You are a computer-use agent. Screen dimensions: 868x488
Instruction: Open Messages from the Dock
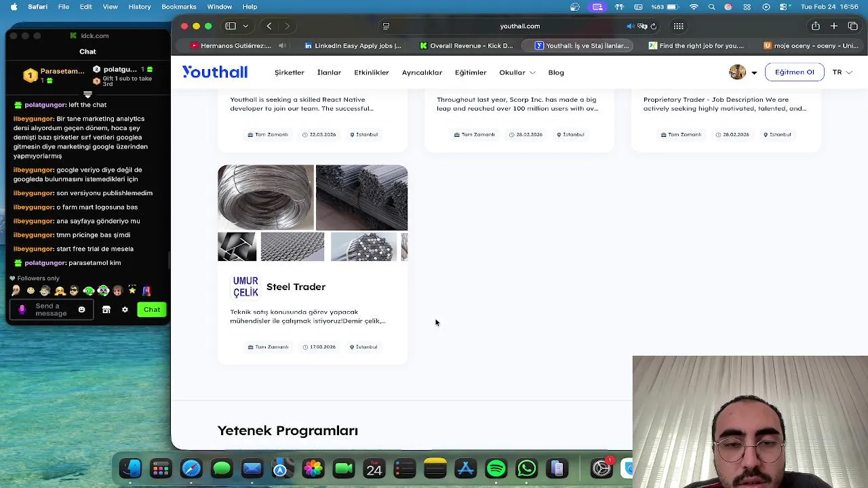point(222,468)
